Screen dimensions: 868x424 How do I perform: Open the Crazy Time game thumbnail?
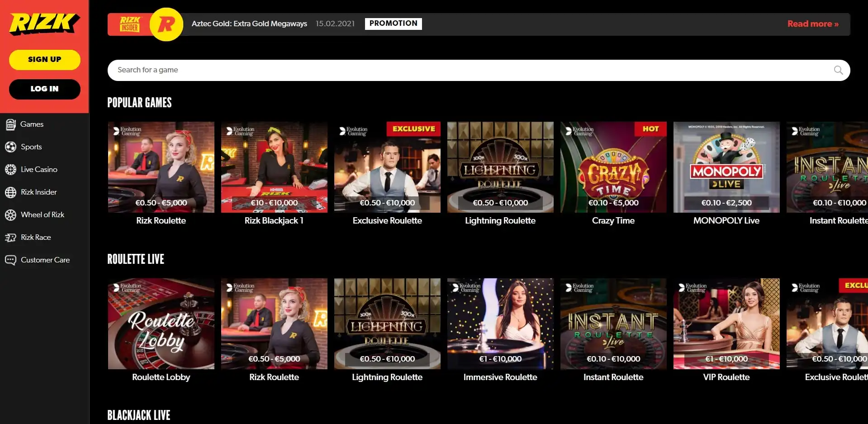coord(613,167)
